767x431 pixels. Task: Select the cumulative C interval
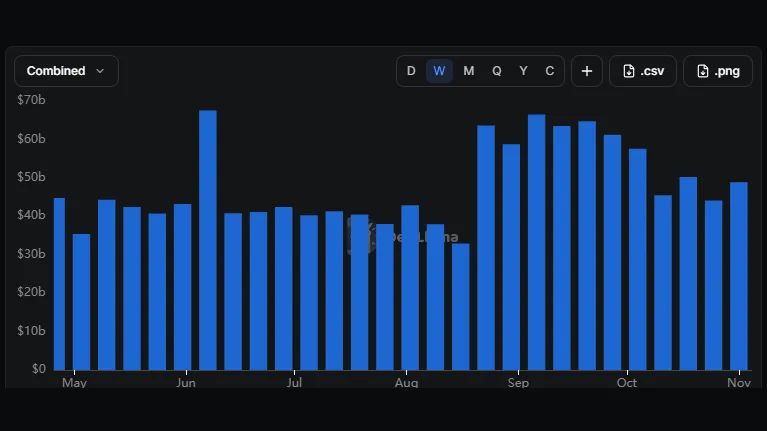[x=550, y=71]
